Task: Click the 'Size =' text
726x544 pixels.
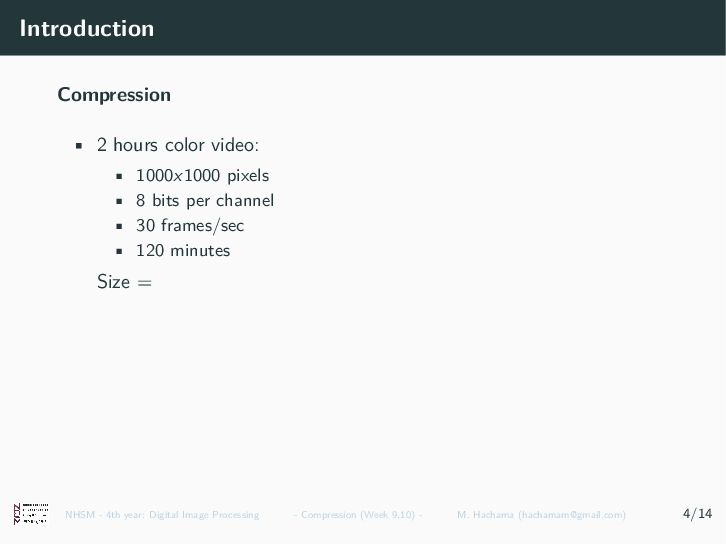Action: click(125, 281)
